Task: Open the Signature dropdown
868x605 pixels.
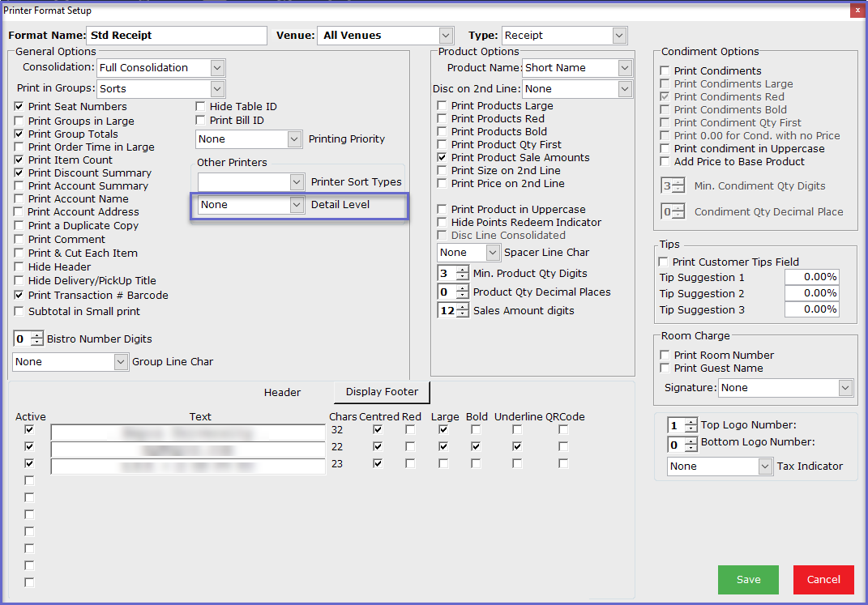Action: tap(844, 388)
